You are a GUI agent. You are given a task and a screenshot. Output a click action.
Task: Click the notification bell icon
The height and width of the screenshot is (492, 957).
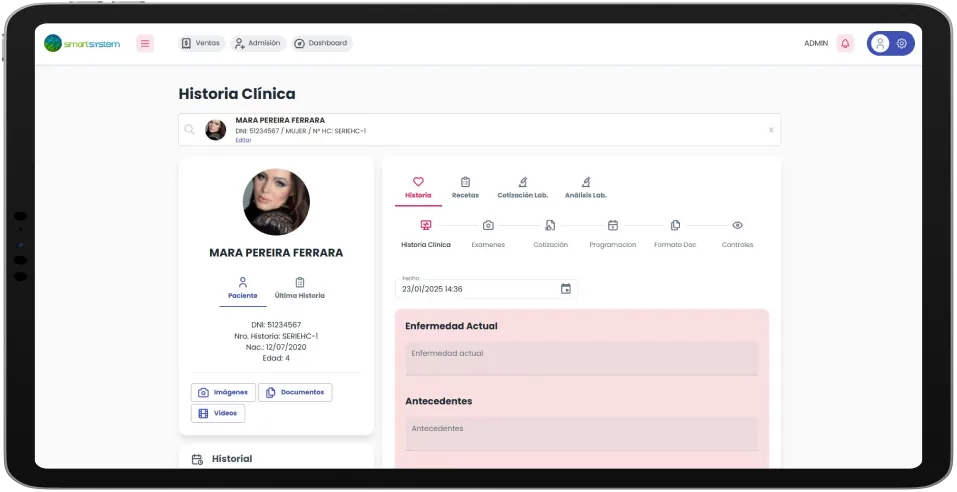click(845, 43)
